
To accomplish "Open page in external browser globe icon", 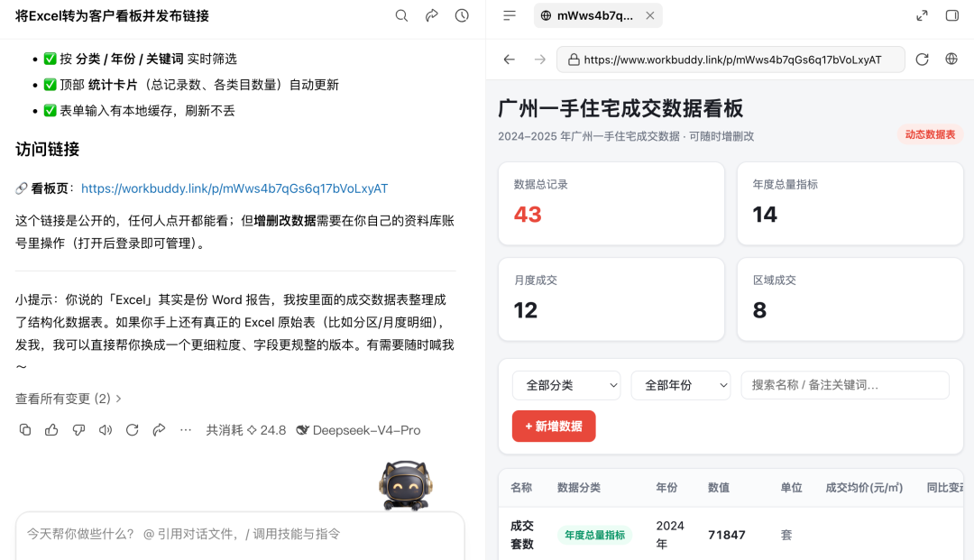I will coord(951,59).
